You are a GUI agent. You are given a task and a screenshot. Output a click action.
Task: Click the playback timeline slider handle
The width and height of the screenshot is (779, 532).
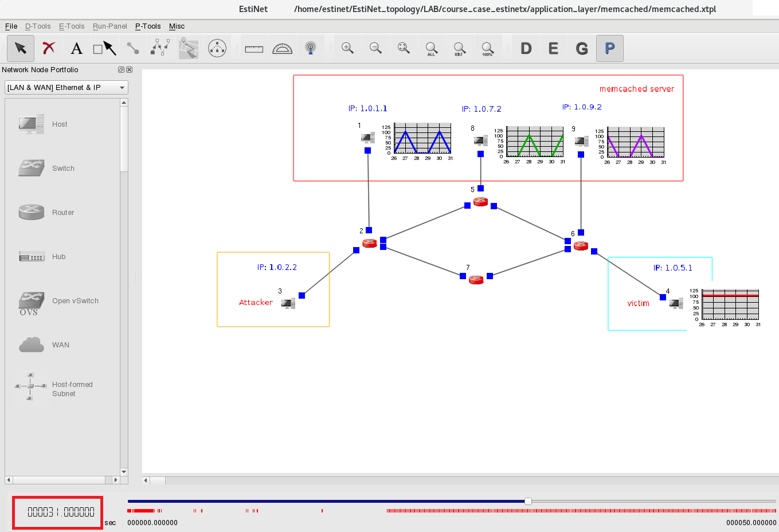(x=528, y=502)
